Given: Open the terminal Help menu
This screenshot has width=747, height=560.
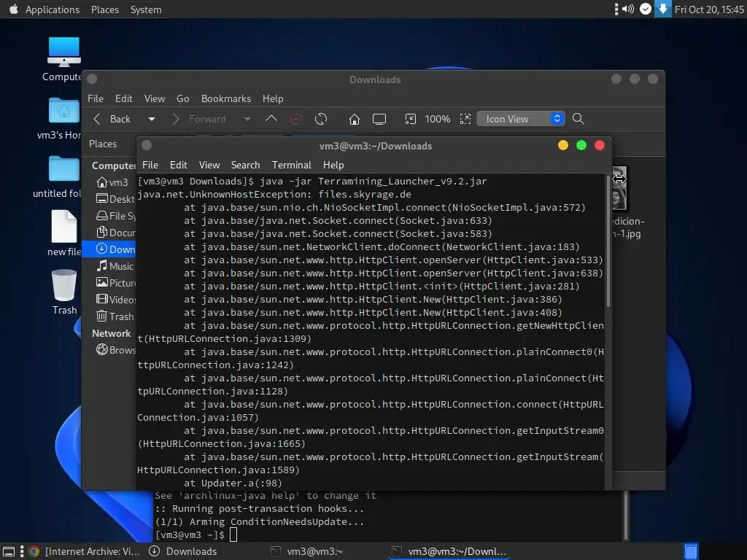Looking at the screenshot, I should pyautogui.click(x=333, y=165).
